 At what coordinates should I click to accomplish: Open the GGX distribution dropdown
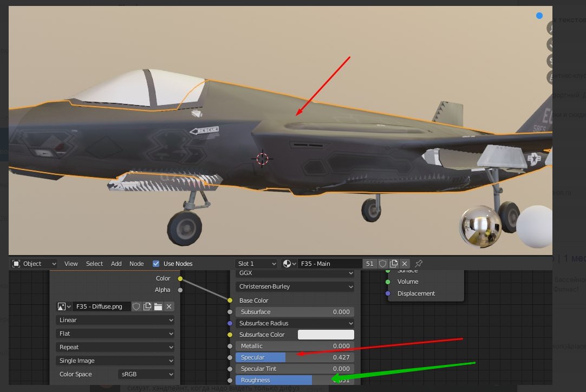click(x=295, y=273)
